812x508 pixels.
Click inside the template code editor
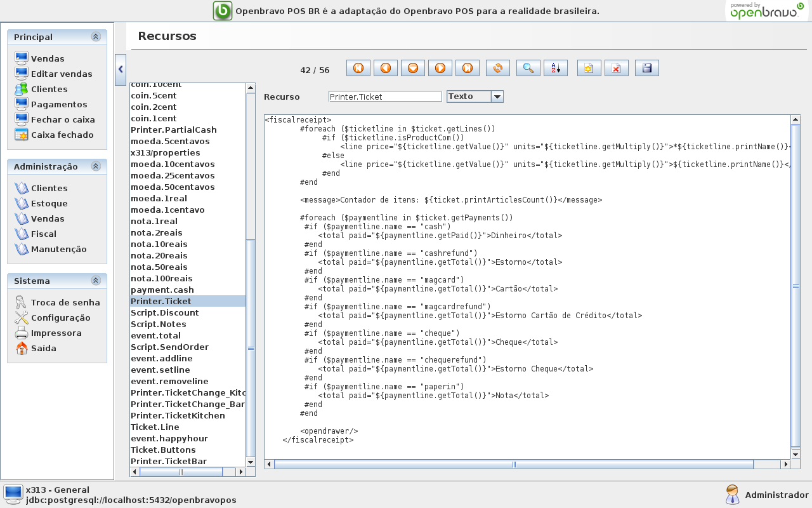(x=527, y=287)
